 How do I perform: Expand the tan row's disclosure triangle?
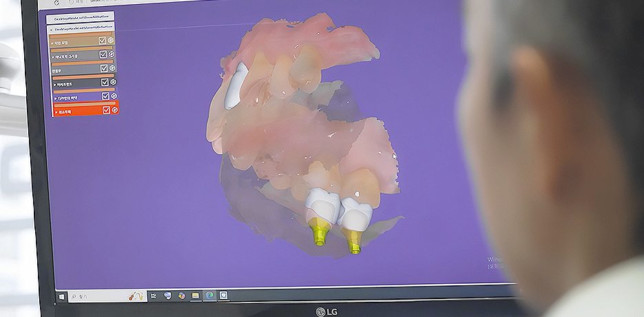click(52, 43)
